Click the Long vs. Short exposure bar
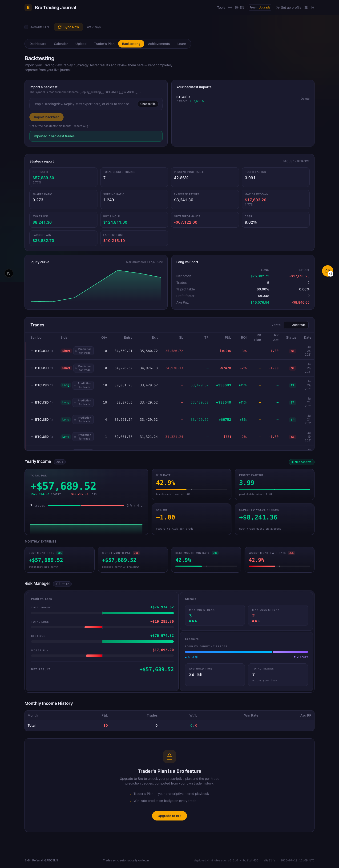339x868 pixels. coord(246,652)
